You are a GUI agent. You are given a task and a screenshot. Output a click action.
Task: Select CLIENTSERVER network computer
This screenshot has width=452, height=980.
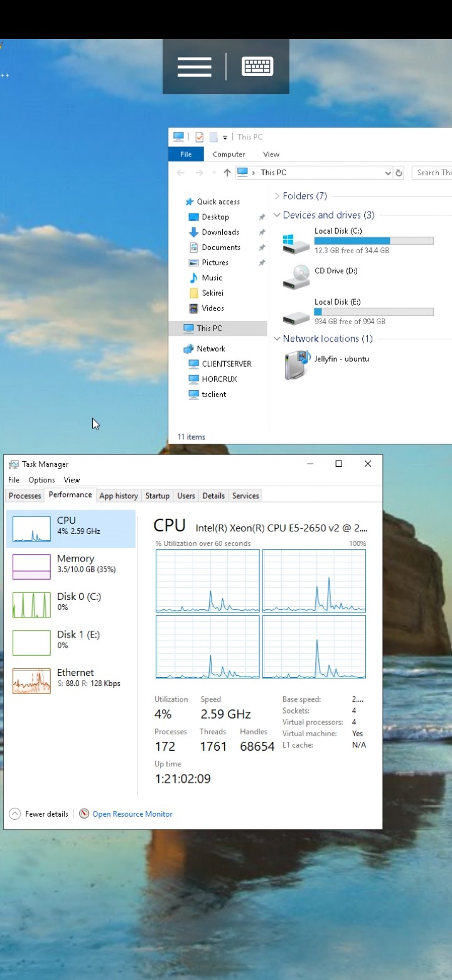[x=227, y=364]
